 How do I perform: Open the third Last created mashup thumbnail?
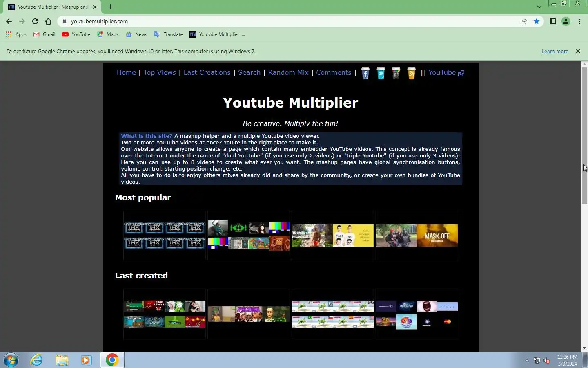click(x=333, y=314)
